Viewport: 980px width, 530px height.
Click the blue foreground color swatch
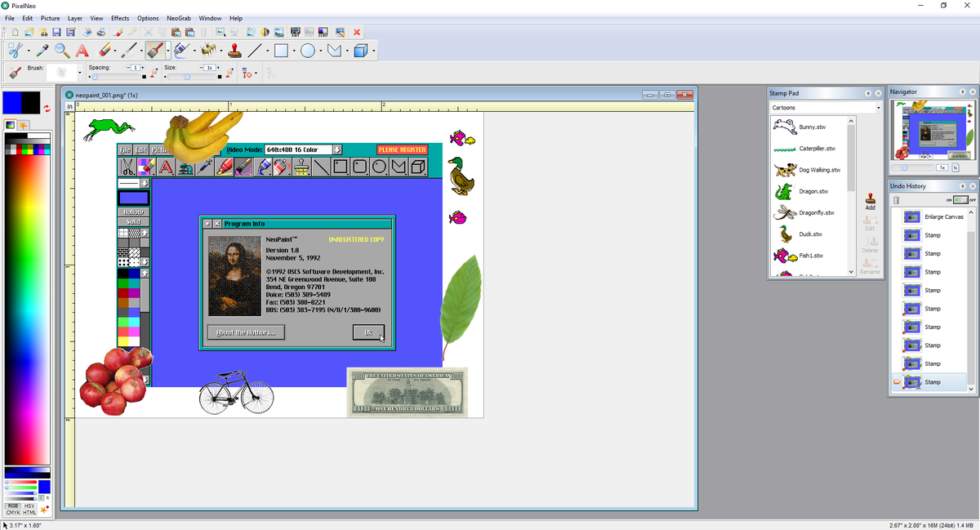pos(11,103)
